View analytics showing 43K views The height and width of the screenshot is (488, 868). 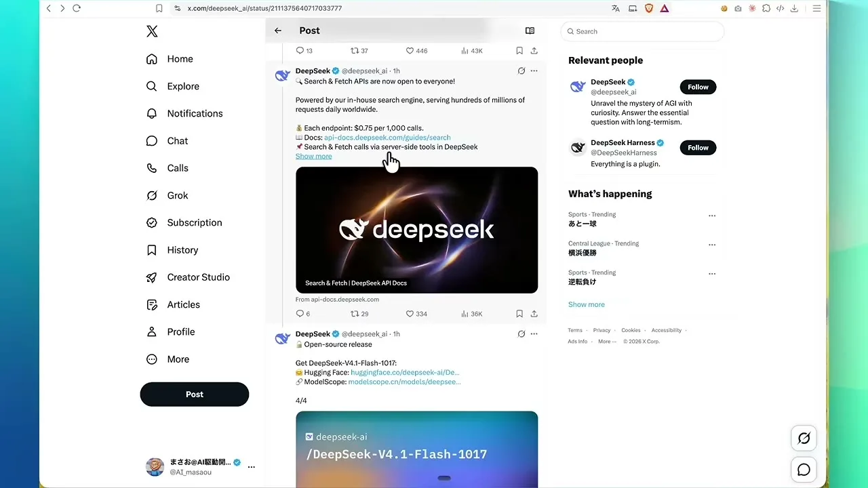coord(471,51)
